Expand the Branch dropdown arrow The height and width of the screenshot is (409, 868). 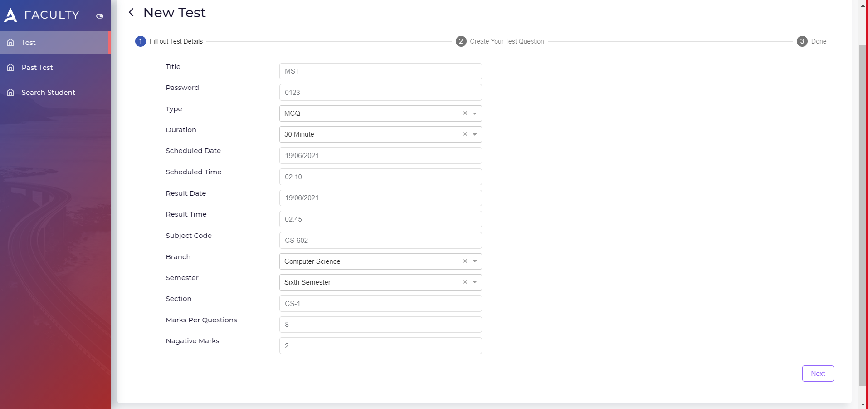point(475,261)
